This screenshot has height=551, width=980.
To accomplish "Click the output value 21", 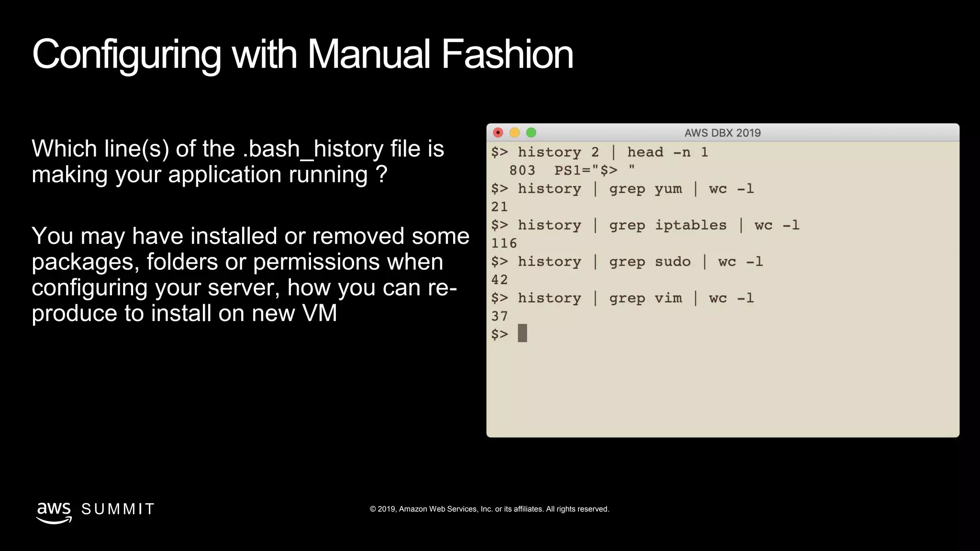I will (x=499, y=207).
